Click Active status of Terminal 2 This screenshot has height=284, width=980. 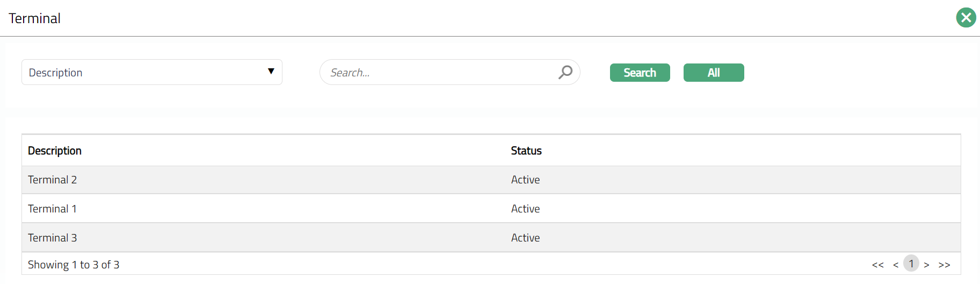point(525,180)
